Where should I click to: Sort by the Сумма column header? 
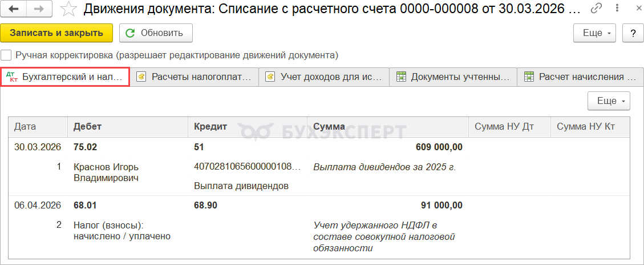coord(329,127)
